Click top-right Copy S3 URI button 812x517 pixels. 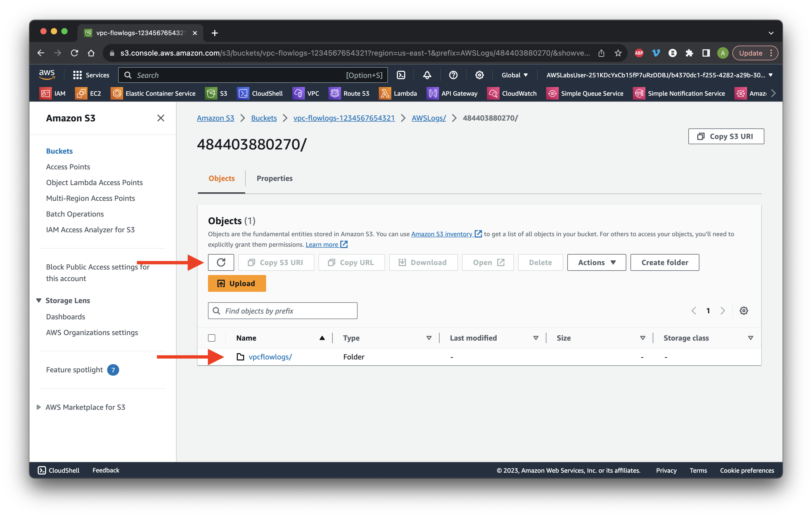[726, 136]
